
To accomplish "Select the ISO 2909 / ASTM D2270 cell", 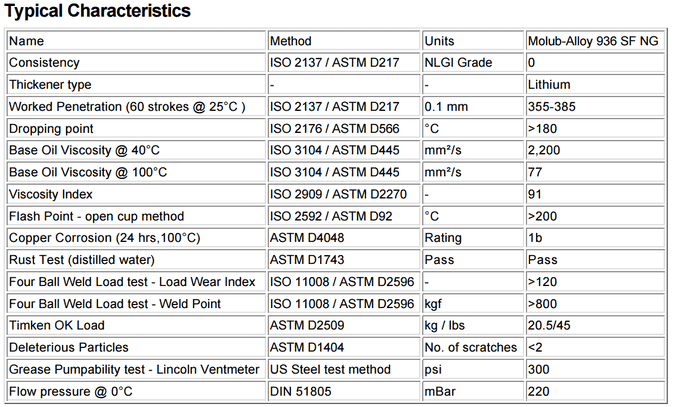I will (340, 194).
